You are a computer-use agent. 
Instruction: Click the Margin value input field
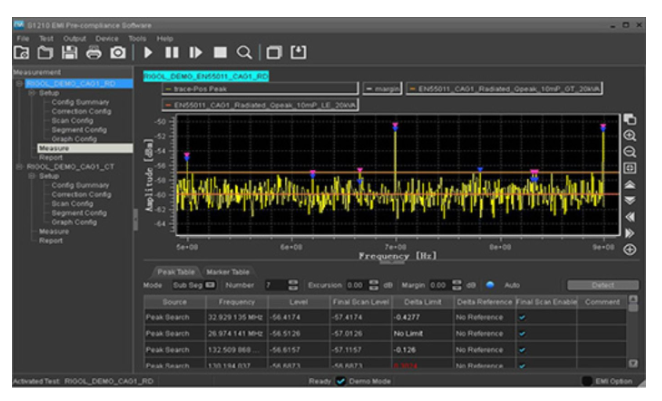[x=440, y=285]
